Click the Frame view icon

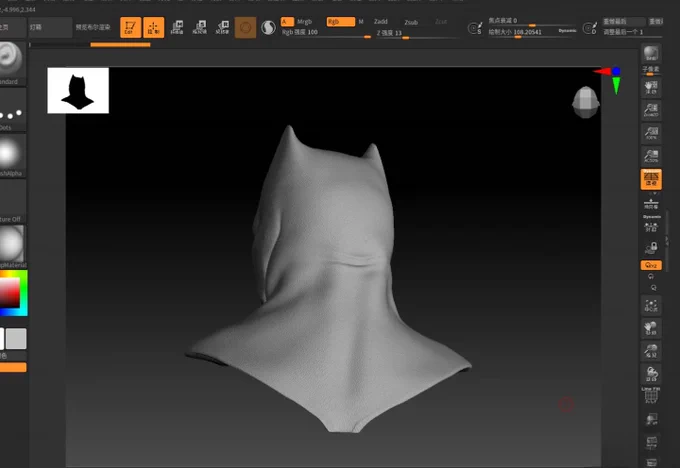[651, 305]
